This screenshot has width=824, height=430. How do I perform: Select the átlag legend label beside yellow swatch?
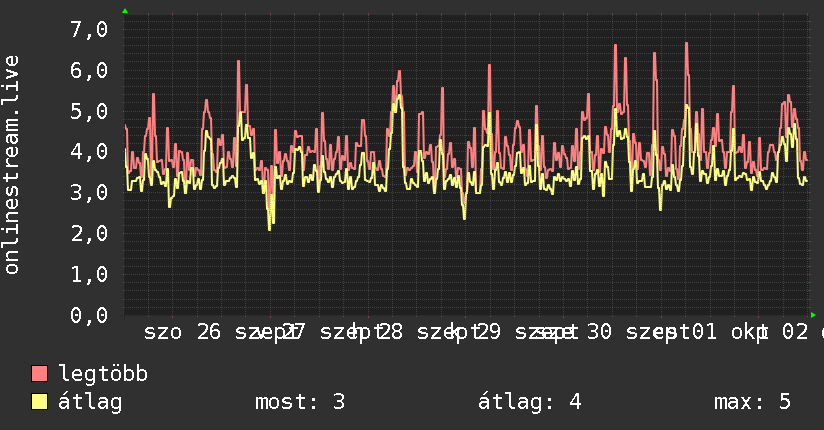[x=90, y=402]
